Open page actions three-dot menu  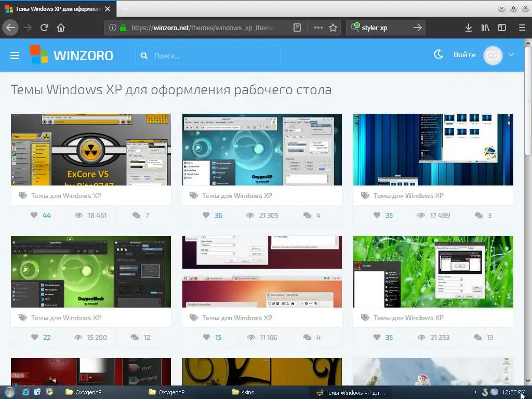coord(318,28)
